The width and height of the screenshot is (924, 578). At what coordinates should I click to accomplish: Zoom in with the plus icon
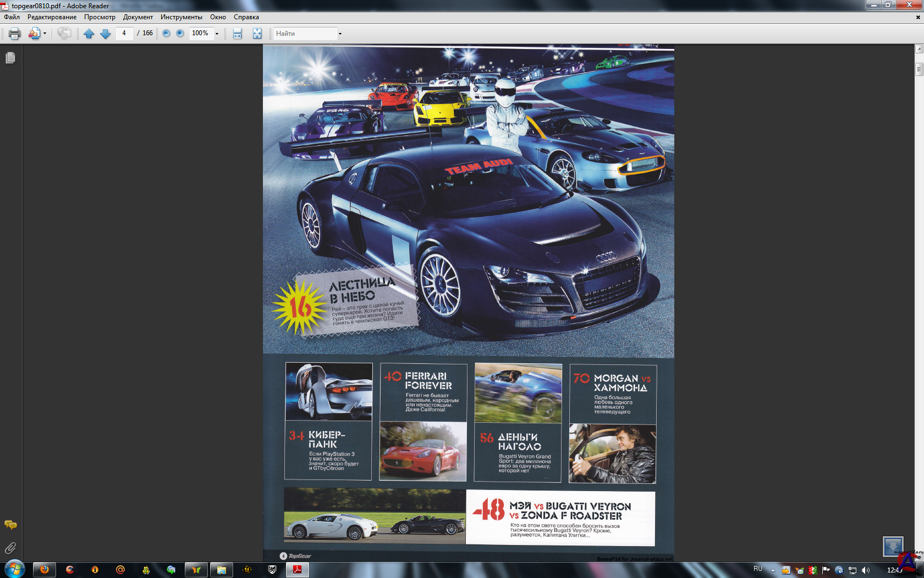180,33
